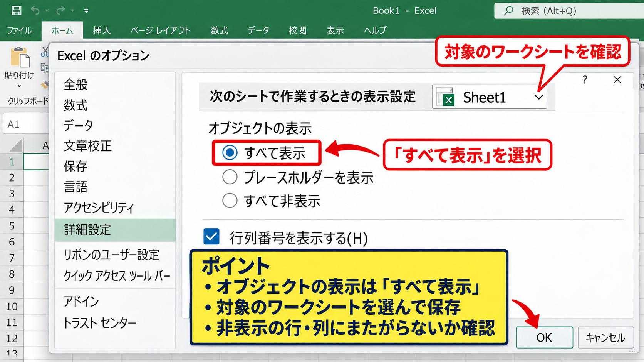Select リボンのユーザー設定 category
The image size is (644, 362).
(x=111, y=255)
